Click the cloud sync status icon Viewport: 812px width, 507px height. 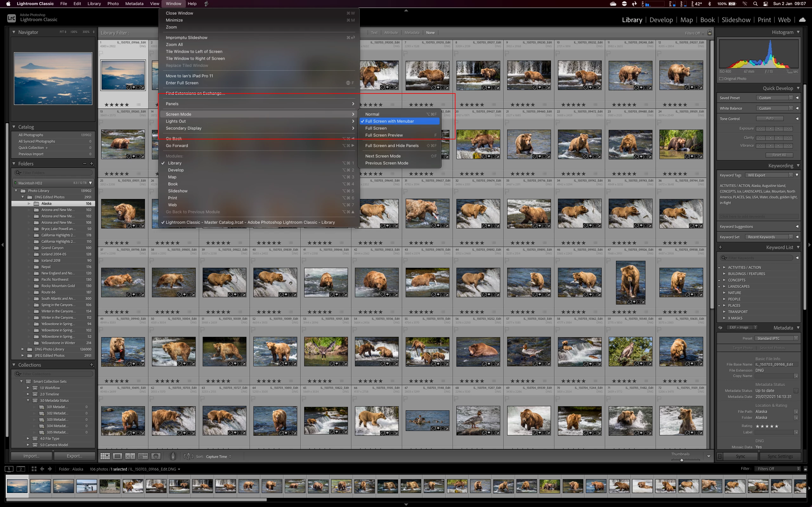(x=802, y=20)
